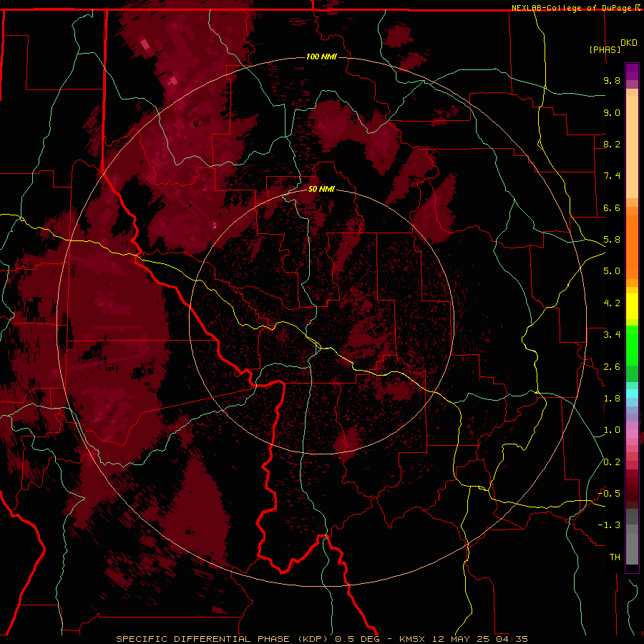Pick the bright green band beside 3.4
This screenshot has height=644, width=644.
point(632,345)
